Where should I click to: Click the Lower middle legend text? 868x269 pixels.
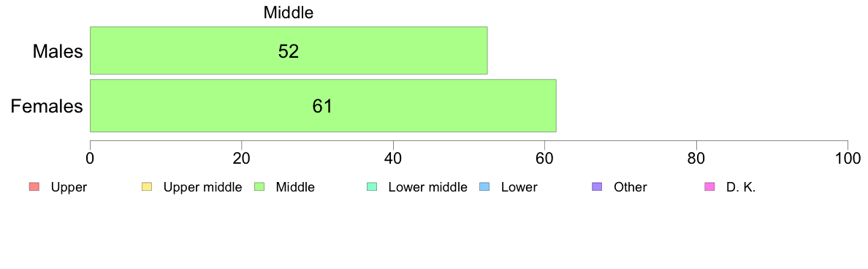428,187
